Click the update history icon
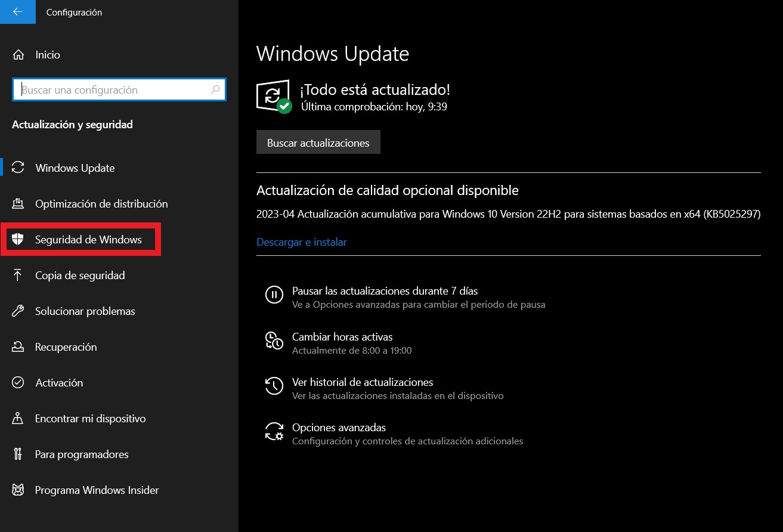 point(274,386)
